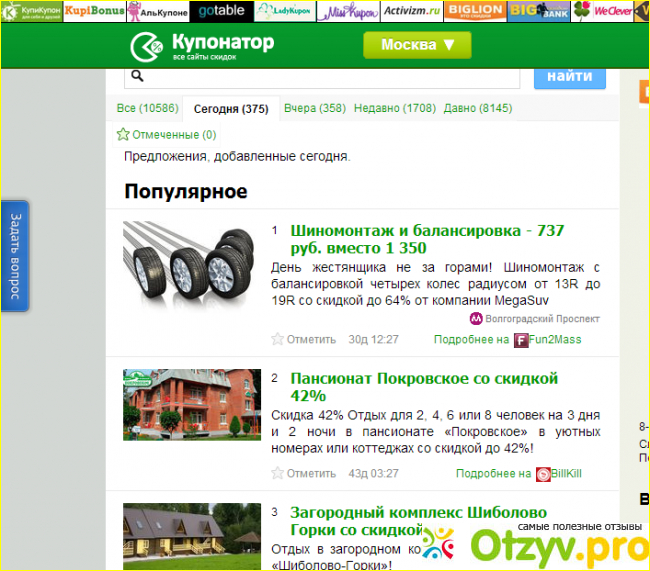
Task: Click the Задать вопрос side tab
Action: pyautogui.click(x=14, y=256)
